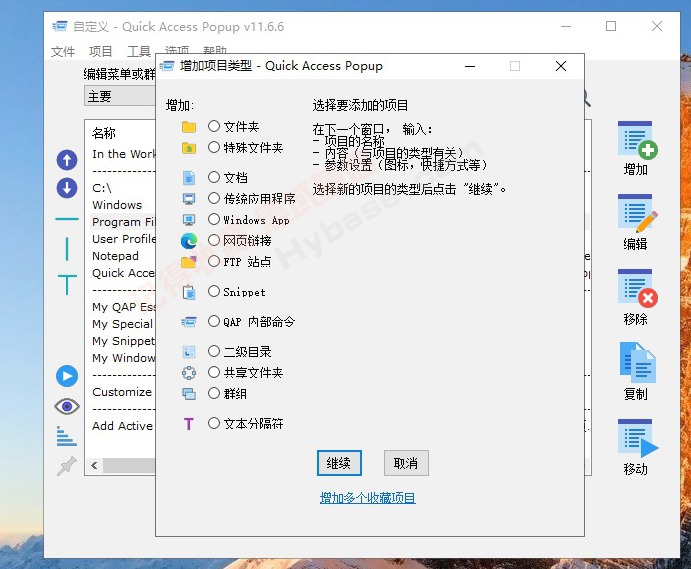Click the document icon beside 文档

click(189, 178)
